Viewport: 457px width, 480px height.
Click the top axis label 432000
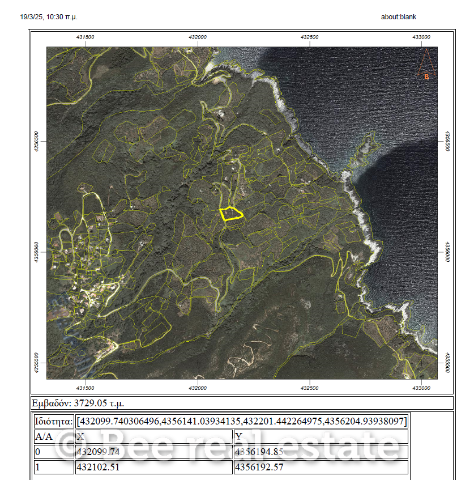[197, 37]
